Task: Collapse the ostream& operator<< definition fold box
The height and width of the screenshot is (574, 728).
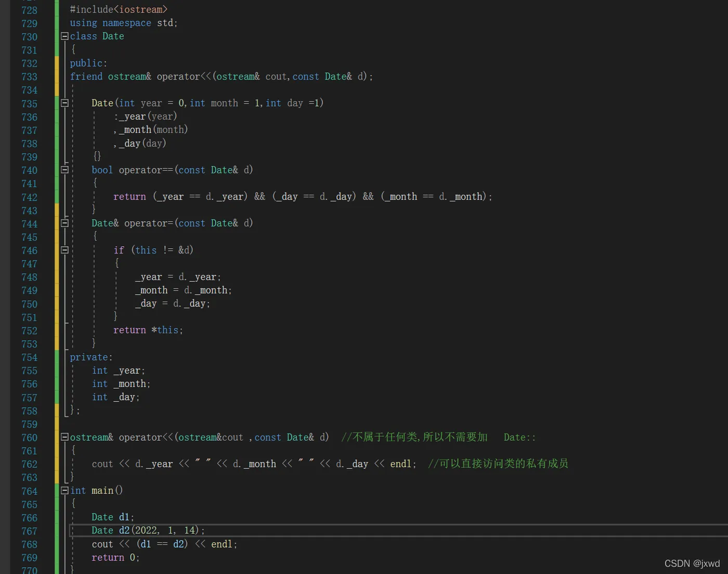Action: [x=64, y=437]
